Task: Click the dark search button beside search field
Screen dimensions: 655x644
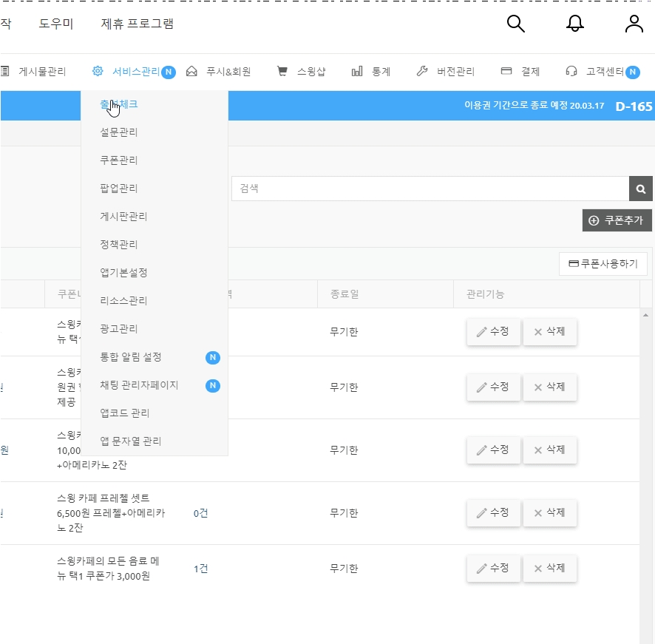Action: [x=641, y=189]
